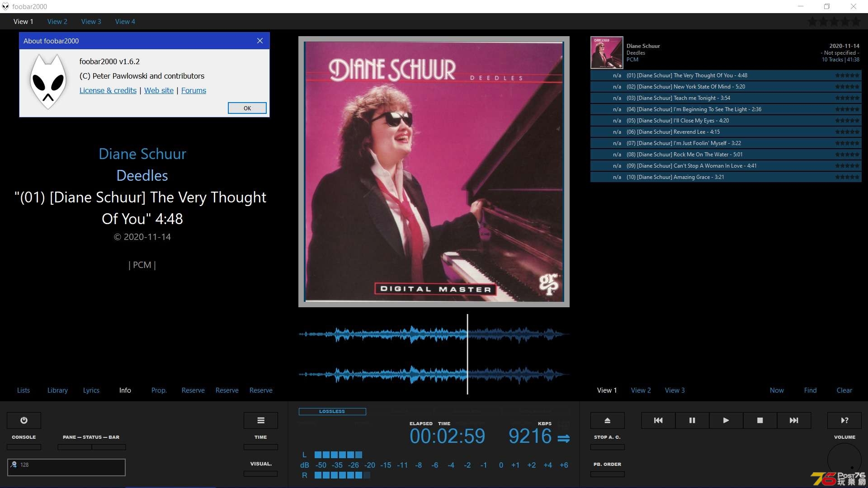Click the play button

(726, 420)
